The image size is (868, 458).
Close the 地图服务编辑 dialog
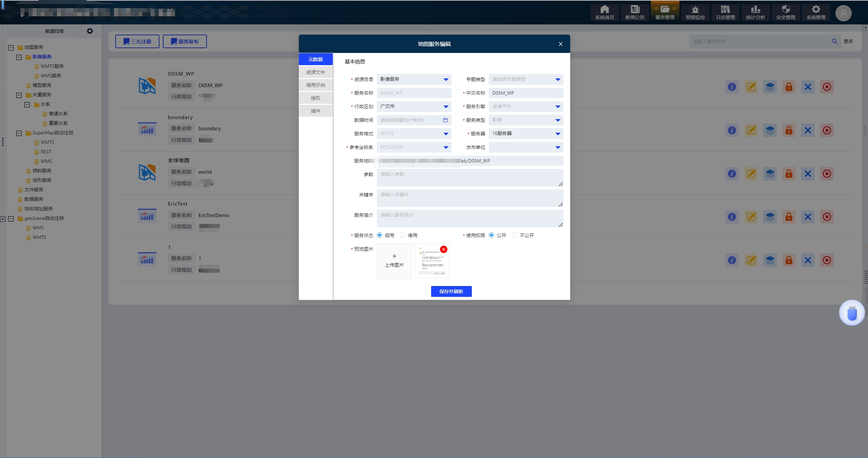[x=560, y=44]
